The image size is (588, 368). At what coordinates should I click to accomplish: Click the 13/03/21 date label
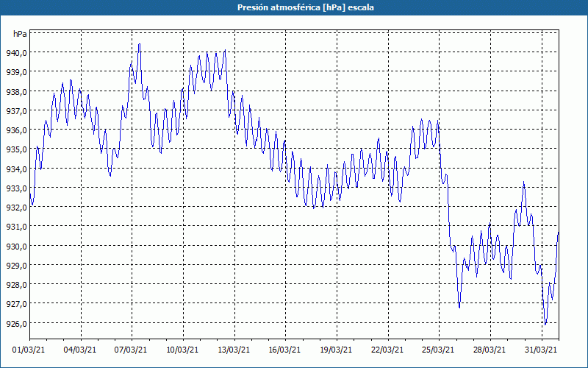pyautogui.click(x=234, y=350)
